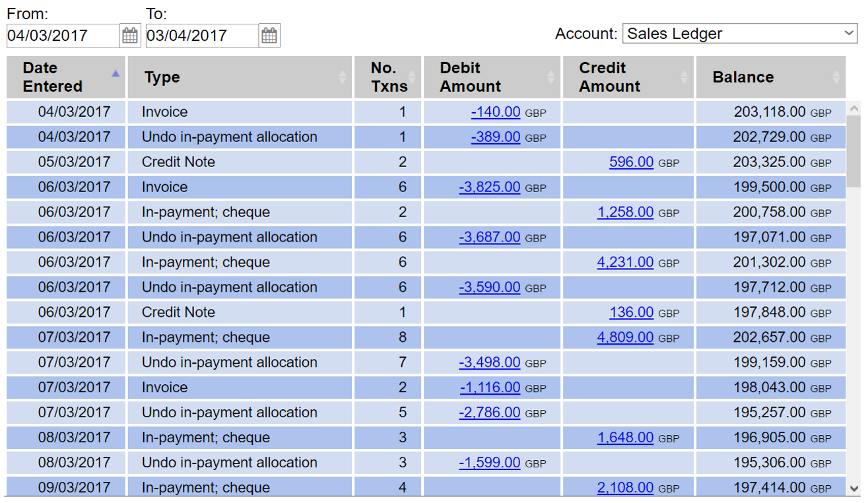
Task: Open the 4,809.00 credit amount link
Action: click(626, 338)
